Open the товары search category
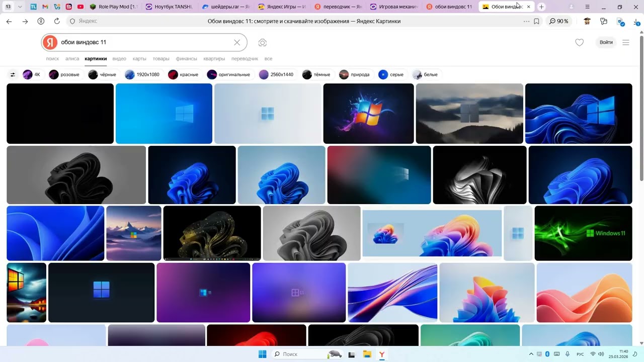The height and width of the screenshot is (362, 644). pos(161,59)
